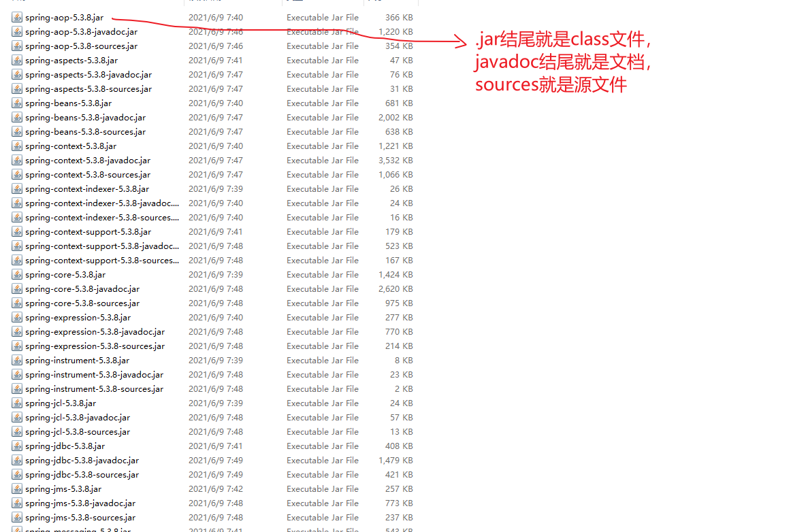Viewport: 791px width, 532px height.
Task: Select file name spring-context-support-5.3.8-sources
Action: 102,260
